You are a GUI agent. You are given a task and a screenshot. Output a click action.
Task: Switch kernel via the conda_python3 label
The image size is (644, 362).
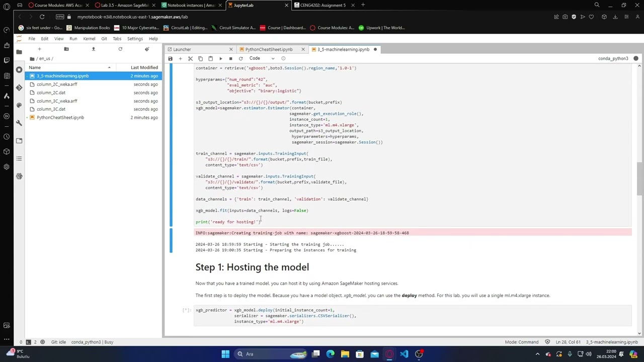613,58
